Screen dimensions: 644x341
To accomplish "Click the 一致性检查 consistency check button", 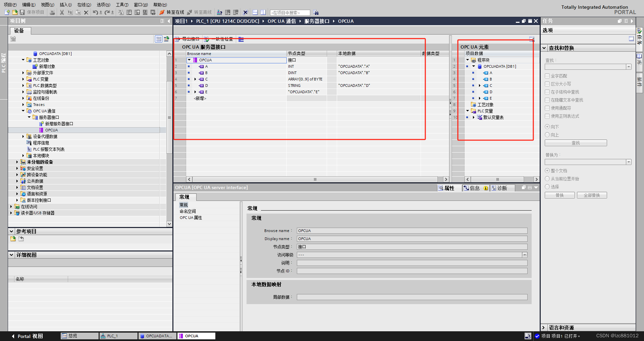I will pyautogui.click(x=219, y=39).
